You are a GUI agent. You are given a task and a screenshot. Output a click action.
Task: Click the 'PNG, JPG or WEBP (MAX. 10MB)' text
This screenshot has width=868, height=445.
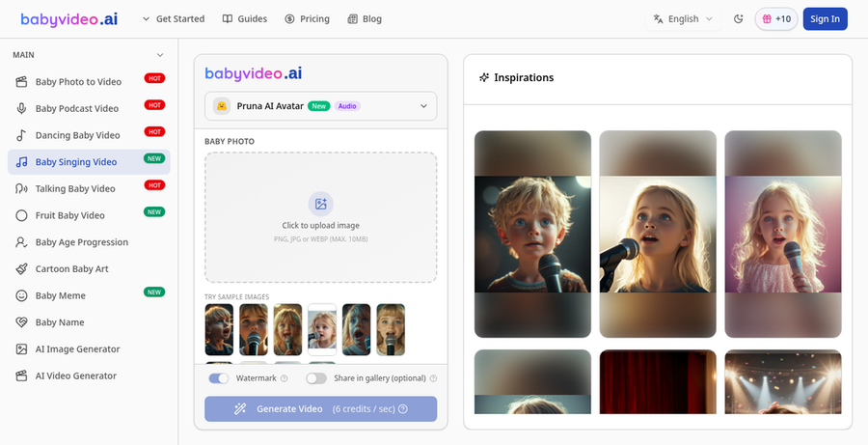tap(320, 239)
